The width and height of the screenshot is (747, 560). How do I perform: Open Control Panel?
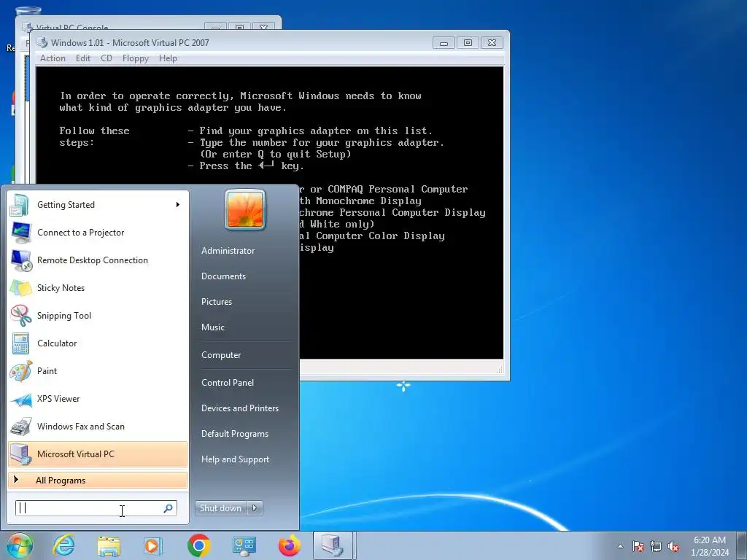click(228, 383)
